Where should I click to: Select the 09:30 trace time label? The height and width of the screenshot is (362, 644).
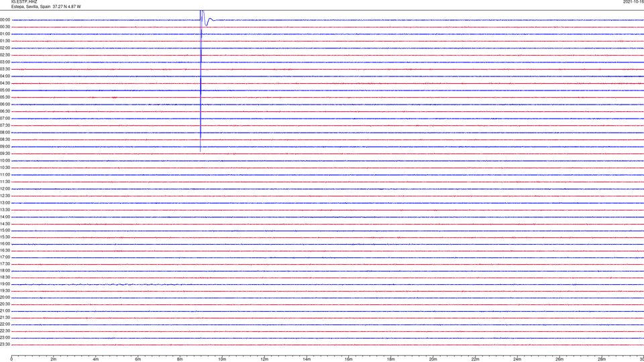(5, 154)
